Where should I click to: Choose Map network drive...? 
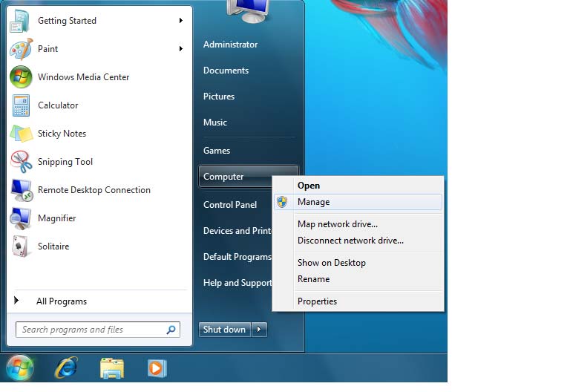click(x=358, y=224)
